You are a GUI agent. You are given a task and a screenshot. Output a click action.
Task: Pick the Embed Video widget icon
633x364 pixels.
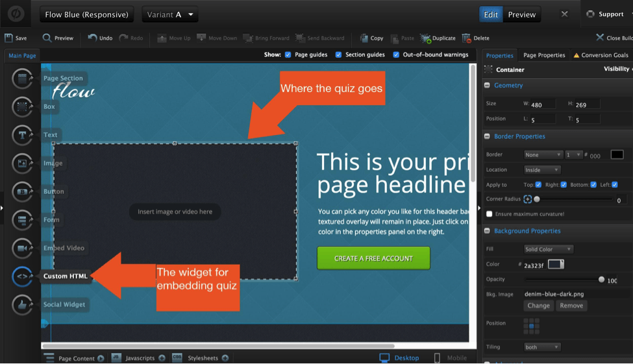[22, 248]
